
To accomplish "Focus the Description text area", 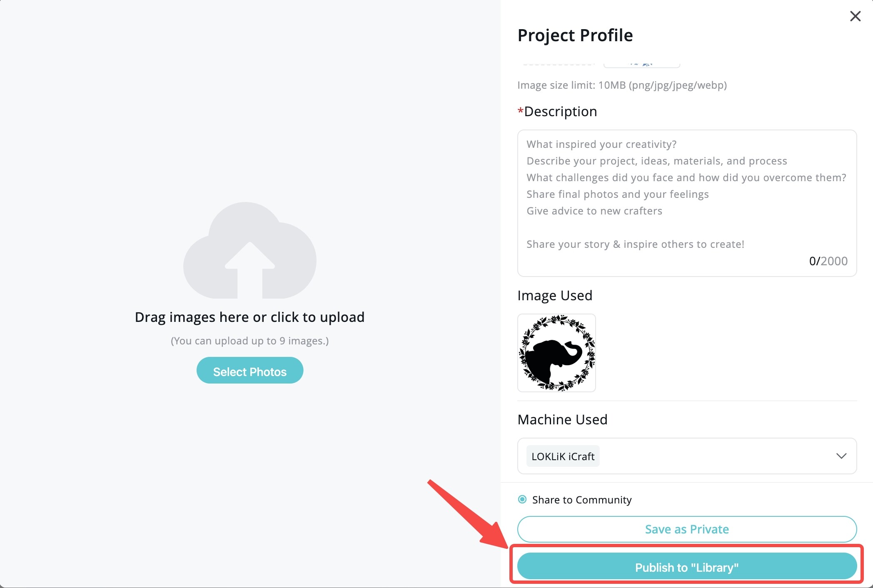I will (687, 203).
